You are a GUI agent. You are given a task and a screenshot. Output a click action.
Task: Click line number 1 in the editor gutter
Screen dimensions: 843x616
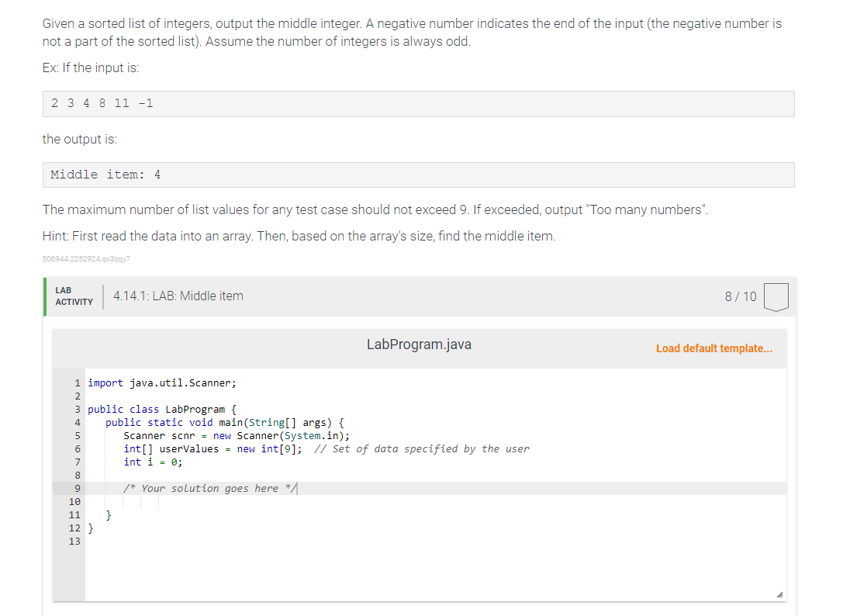click(76, 382)
